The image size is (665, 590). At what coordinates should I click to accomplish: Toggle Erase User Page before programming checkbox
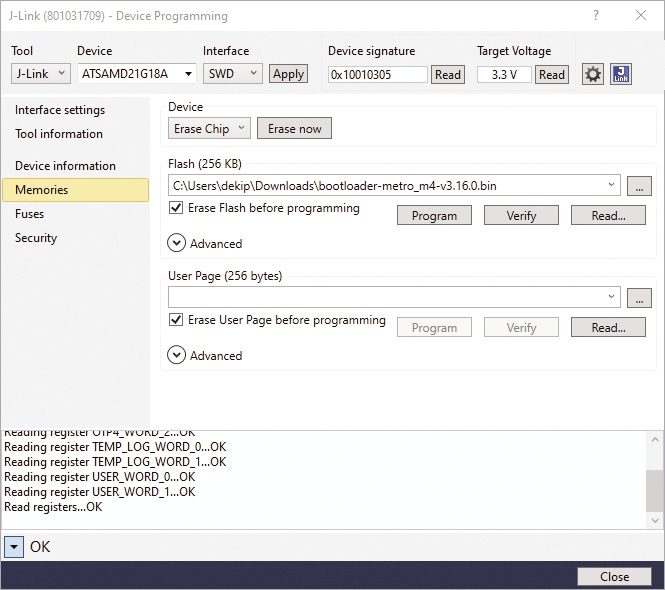click(x=176, y=319)
